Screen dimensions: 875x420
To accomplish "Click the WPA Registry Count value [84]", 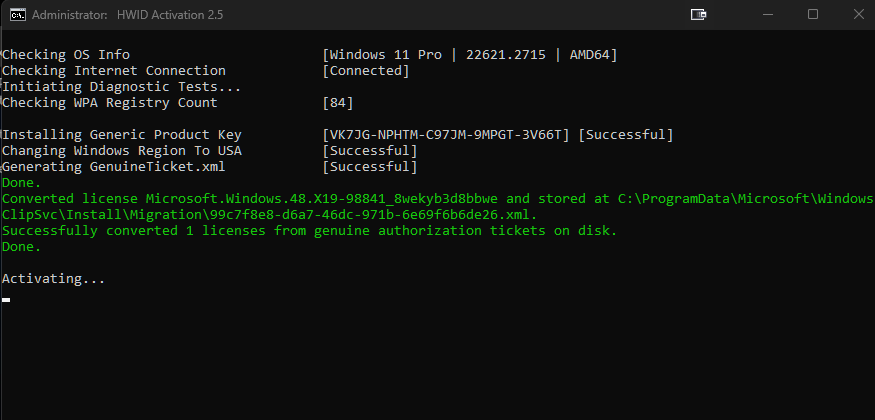I will (x=338, y=103).
